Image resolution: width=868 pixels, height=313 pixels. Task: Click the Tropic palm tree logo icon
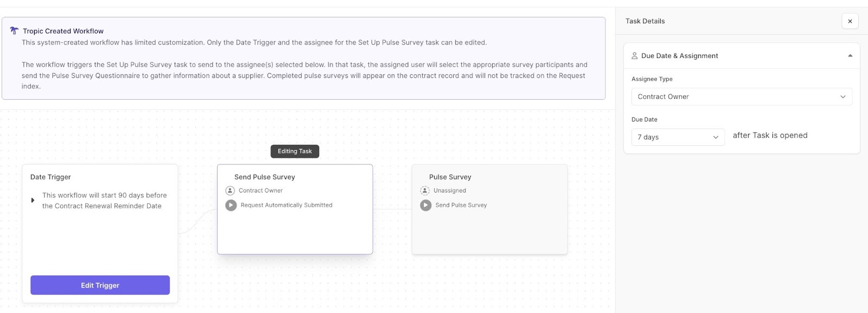click(x=14, y=31)
